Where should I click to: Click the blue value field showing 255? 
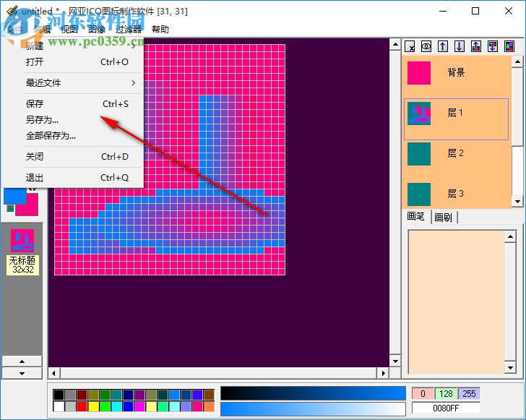(469, 393)
